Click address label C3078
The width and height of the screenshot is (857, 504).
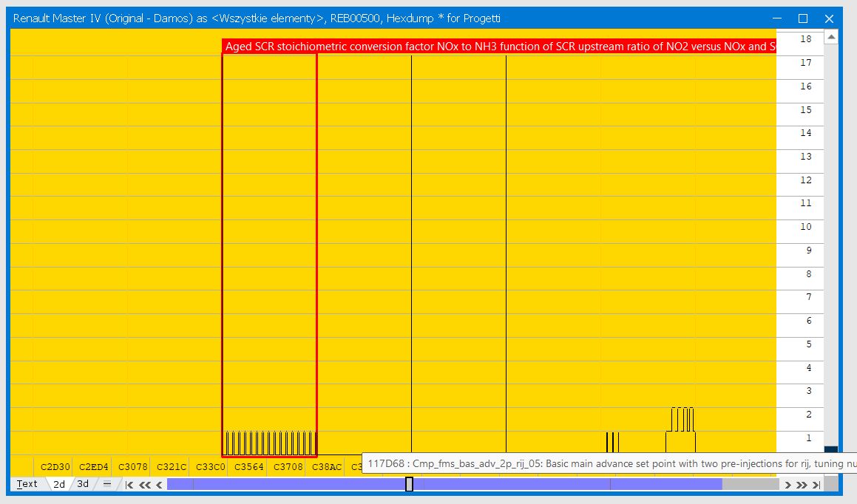(133, 467)
